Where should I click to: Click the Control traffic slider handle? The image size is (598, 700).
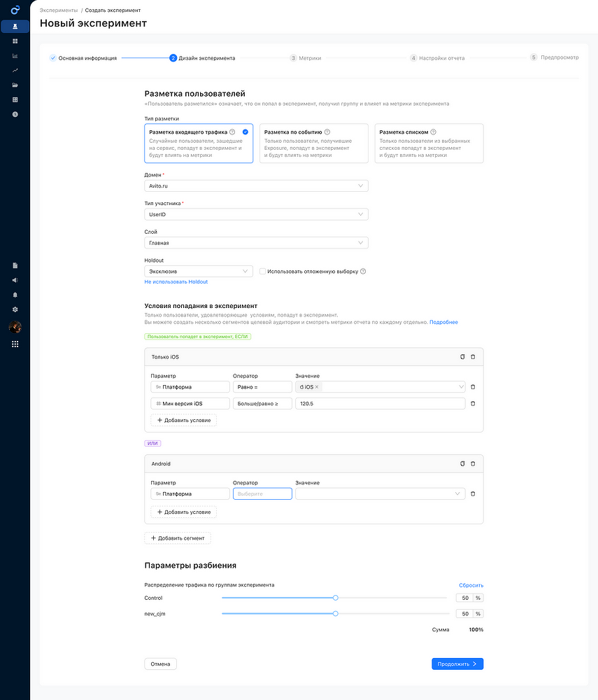(336, 598)
